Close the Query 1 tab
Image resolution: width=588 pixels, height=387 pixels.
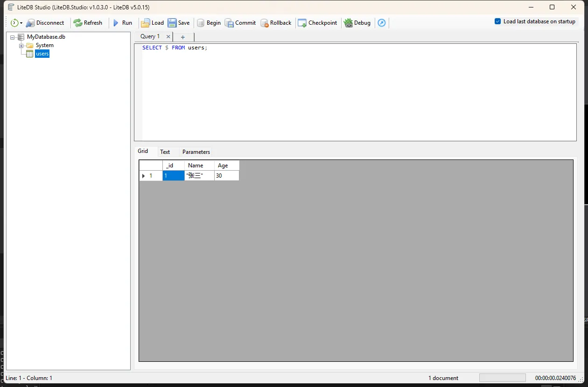point(168,37)
